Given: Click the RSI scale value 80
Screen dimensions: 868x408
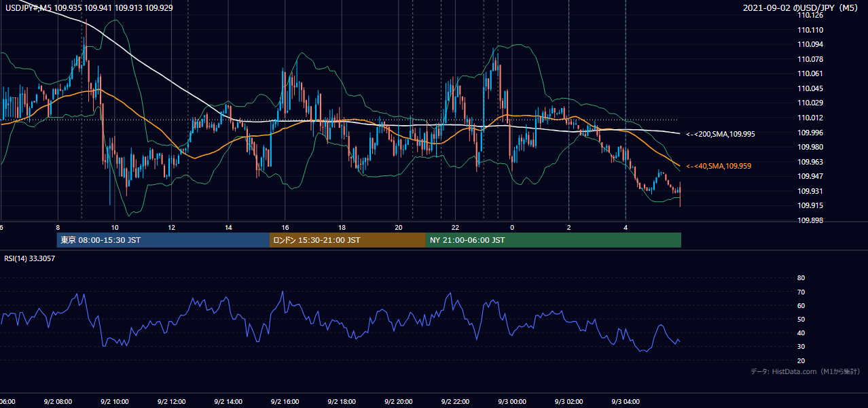Looking at the screenshot, I should point(801,278).
